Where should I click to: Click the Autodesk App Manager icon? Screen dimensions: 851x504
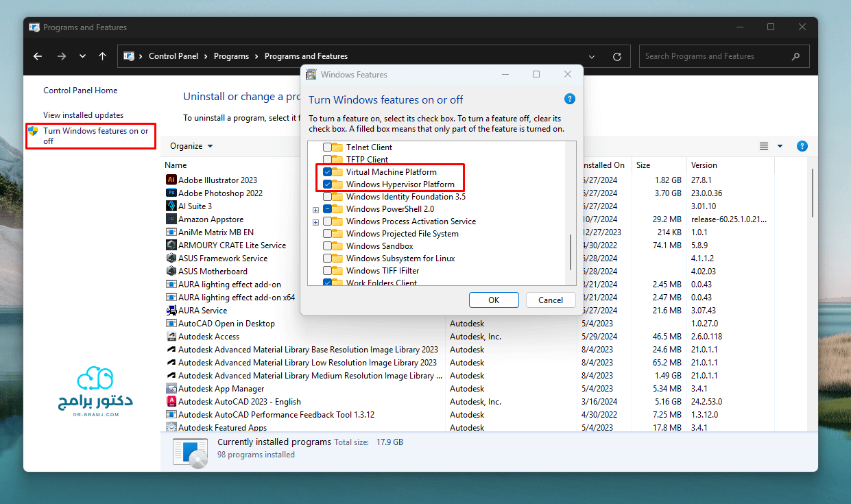click(x=171, y=388)
